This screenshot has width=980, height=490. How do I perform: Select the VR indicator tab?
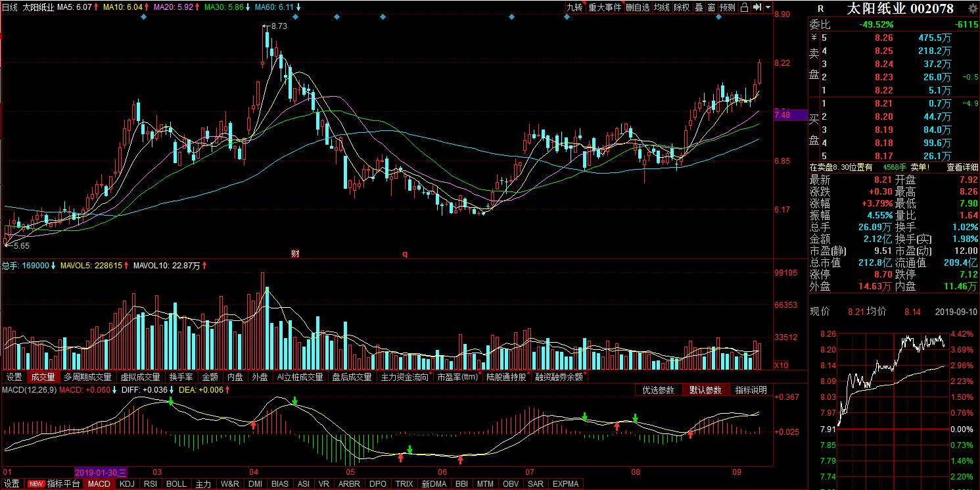click(x=323, y=484)
